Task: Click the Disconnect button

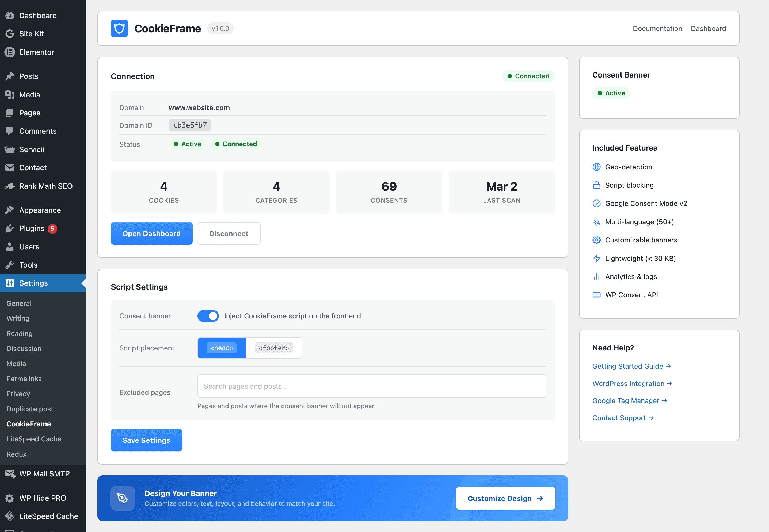Action: tap(229, 233)
